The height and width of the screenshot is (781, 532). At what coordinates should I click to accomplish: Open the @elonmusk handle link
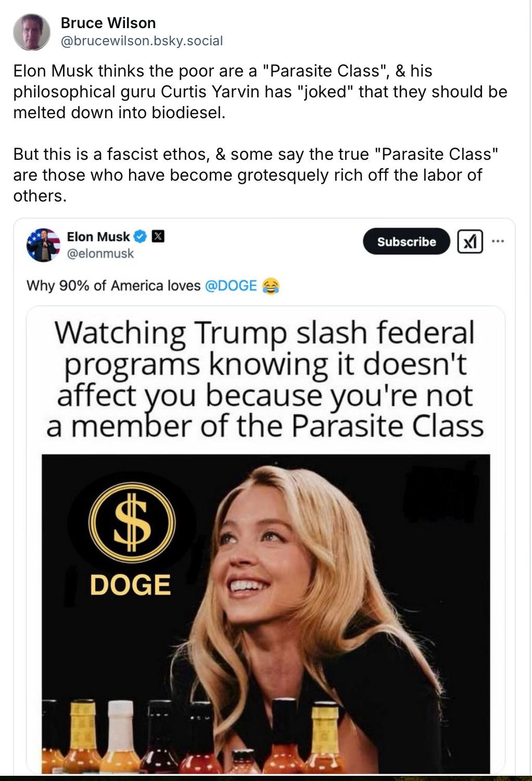[x=100, y=254]
